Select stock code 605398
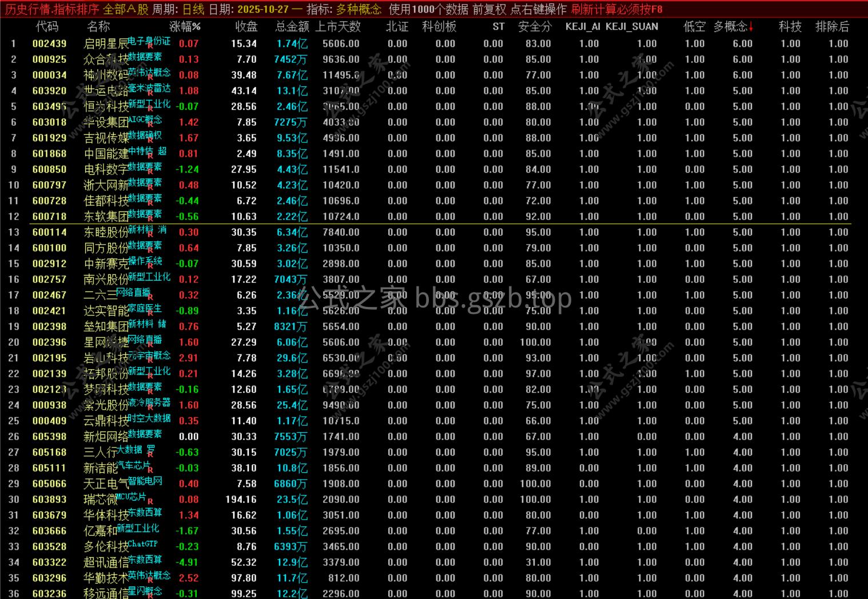Image resolution: width=868 pixels, height=599 pixels. click(x=49, y=437)
